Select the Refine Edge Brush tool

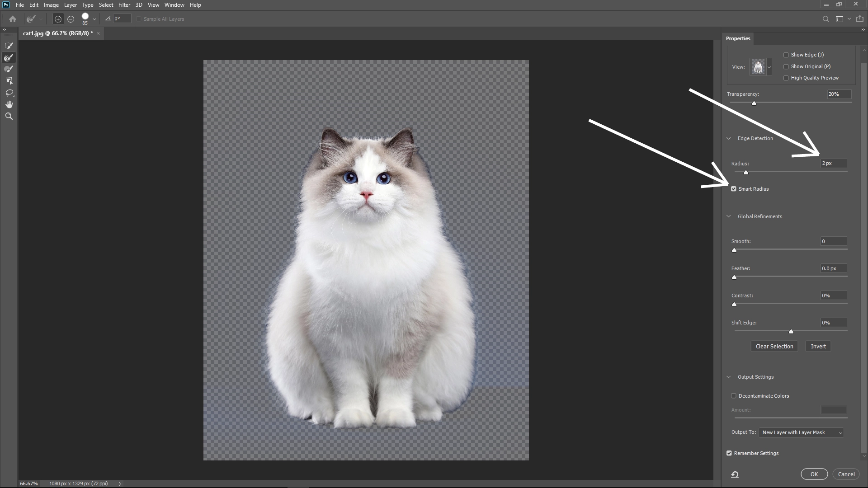(9, 57)
